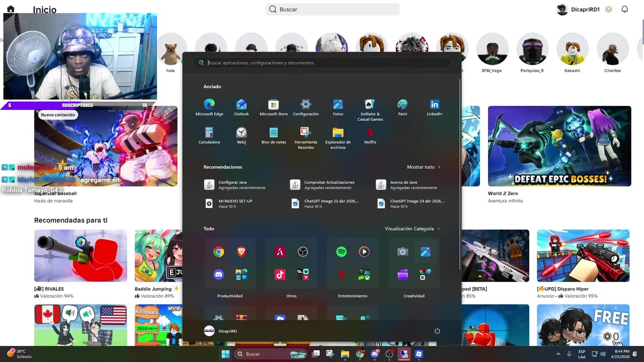Launch Brave browser in Productividad group

[x=242, y=252]
